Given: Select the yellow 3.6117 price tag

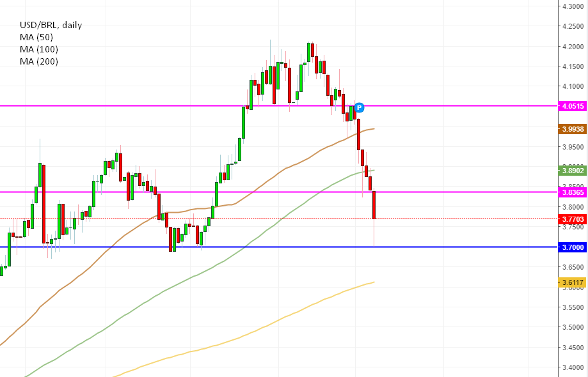Looking at the screenshot, I should tap(573, 282).
